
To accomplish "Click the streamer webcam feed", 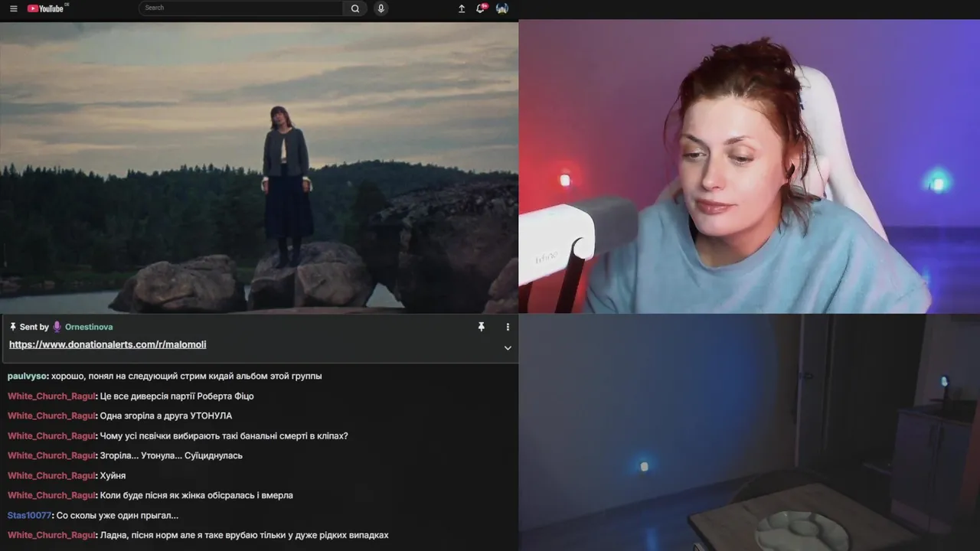I will pyautogui.click(x=749, y=167).
